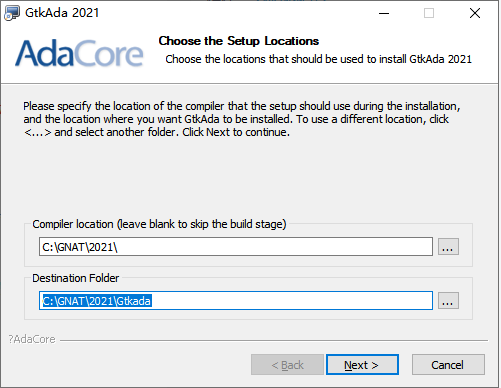Image resolution: width=501 pixels, height=388 pixels.
Task: Click the 'Destination Folder' group label
Action: click(x=75, y=278)
